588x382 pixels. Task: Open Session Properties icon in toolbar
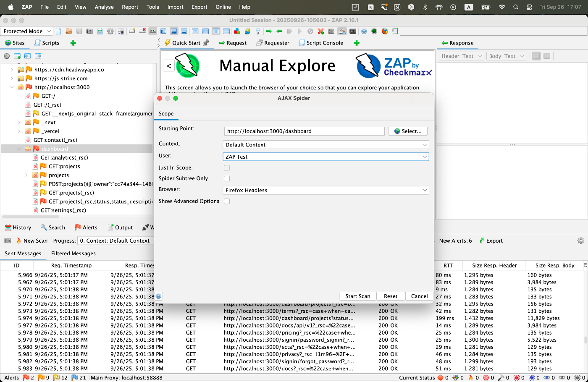[100, 31]
